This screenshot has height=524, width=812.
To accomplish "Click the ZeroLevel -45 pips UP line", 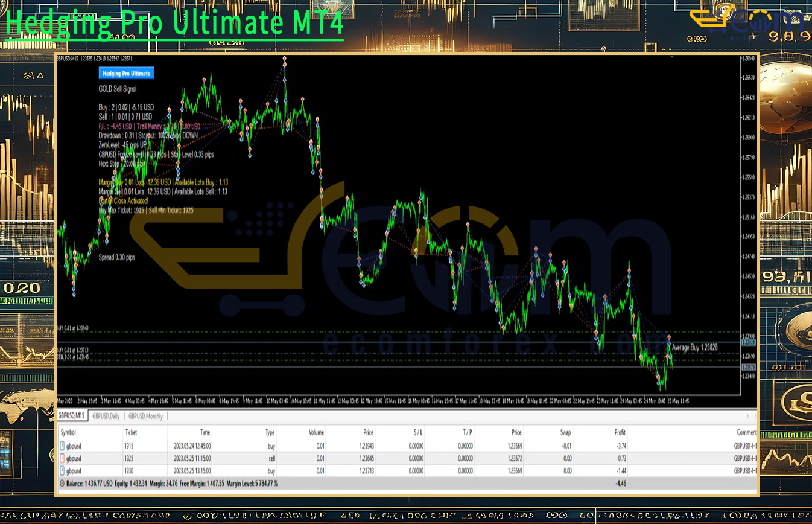I will (x=123, y=145).
